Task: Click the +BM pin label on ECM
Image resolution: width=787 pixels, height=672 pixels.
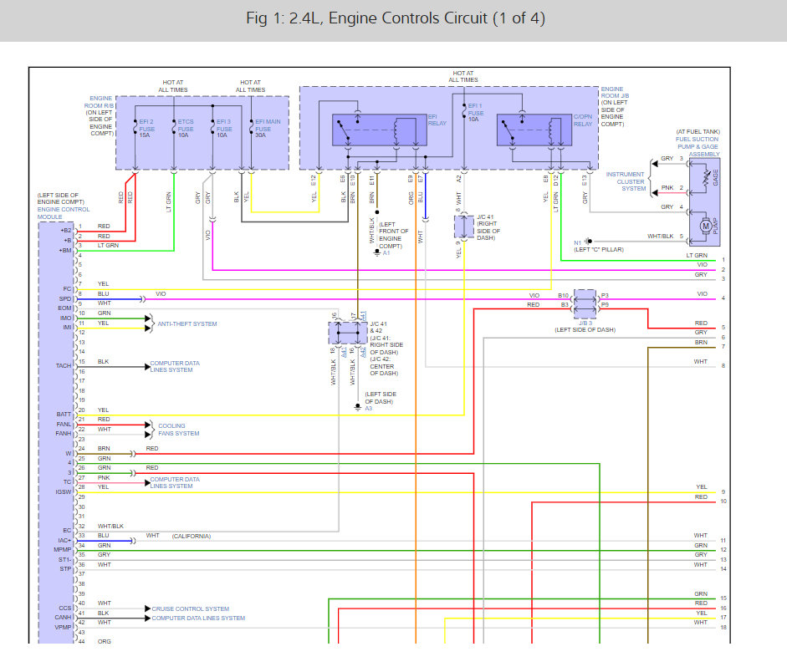Action: tap(65, 250)
